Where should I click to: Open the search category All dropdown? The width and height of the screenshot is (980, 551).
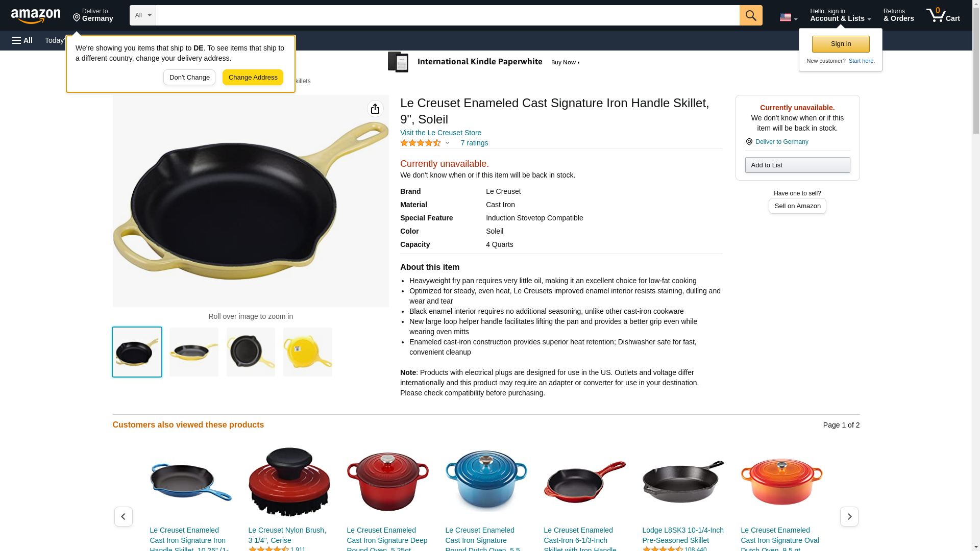pyautogui.click(x=142, y=15)
